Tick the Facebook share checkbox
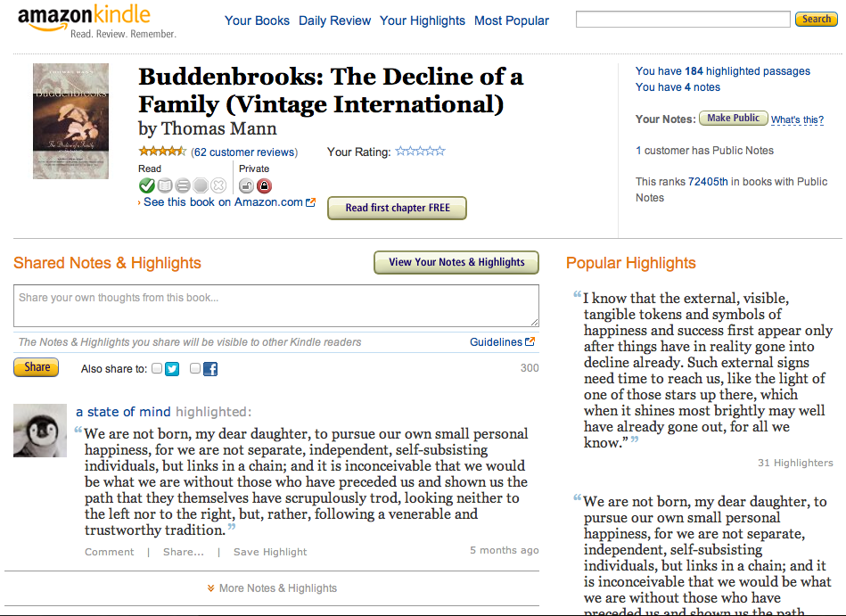846x616 pixels. pyautogui.click(x=195, y=368)
